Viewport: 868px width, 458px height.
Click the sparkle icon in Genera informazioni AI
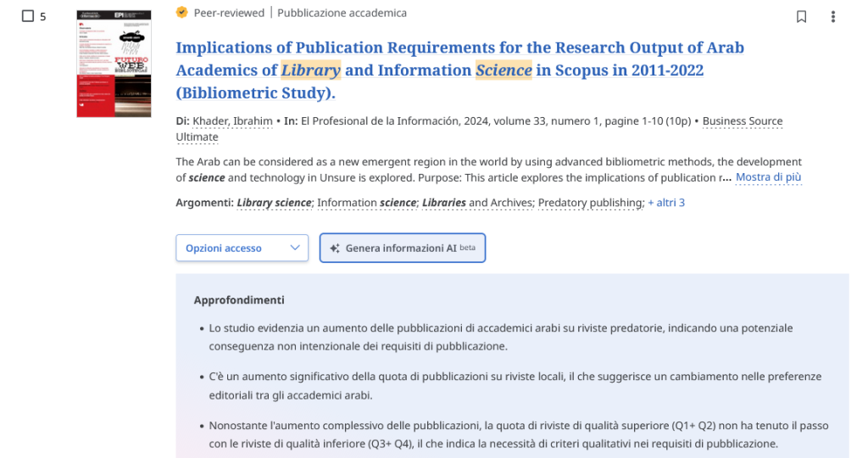coord(335,249)
